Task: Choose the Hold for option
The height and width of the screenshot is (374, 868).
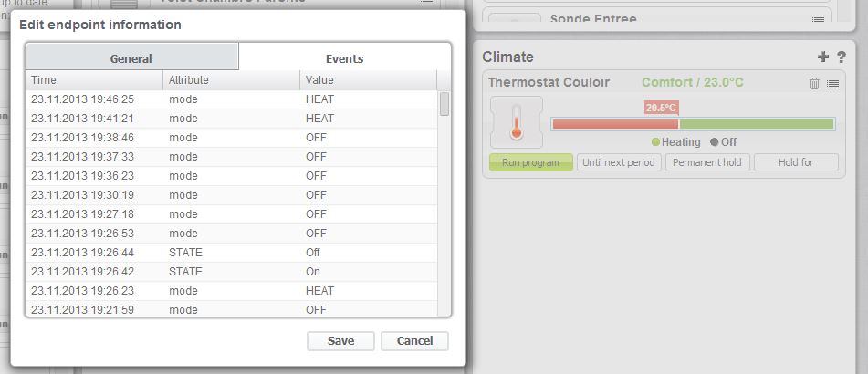Action: (796, 162)
